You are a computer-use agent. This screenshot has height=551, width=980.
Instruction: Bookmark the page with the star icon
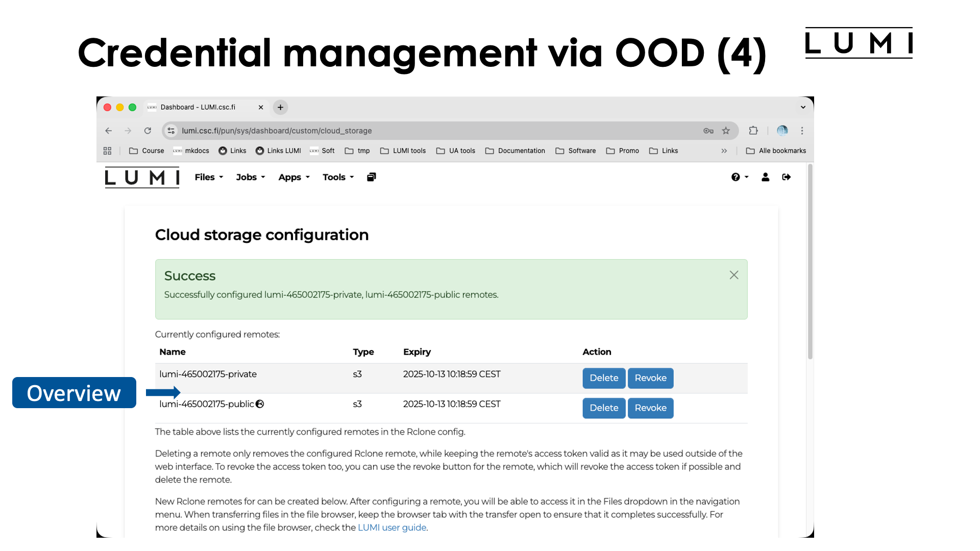(x=725, y=131)
